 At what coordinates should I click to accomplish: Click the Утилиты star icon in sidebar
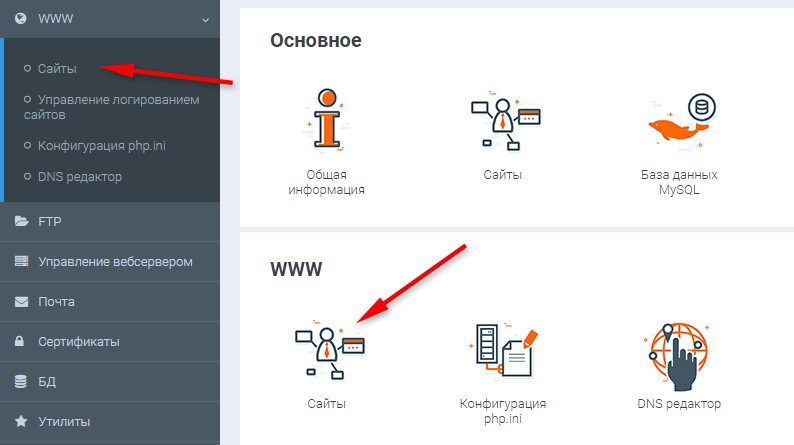(x=20, y=421)
